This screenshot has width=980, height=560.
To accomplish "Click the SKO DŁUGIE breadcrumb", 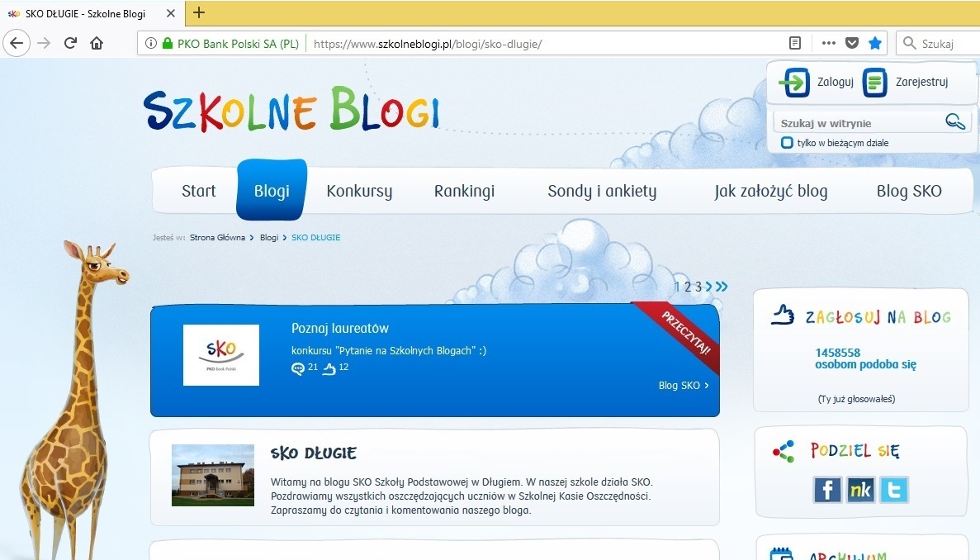I will tap(315, 238).
